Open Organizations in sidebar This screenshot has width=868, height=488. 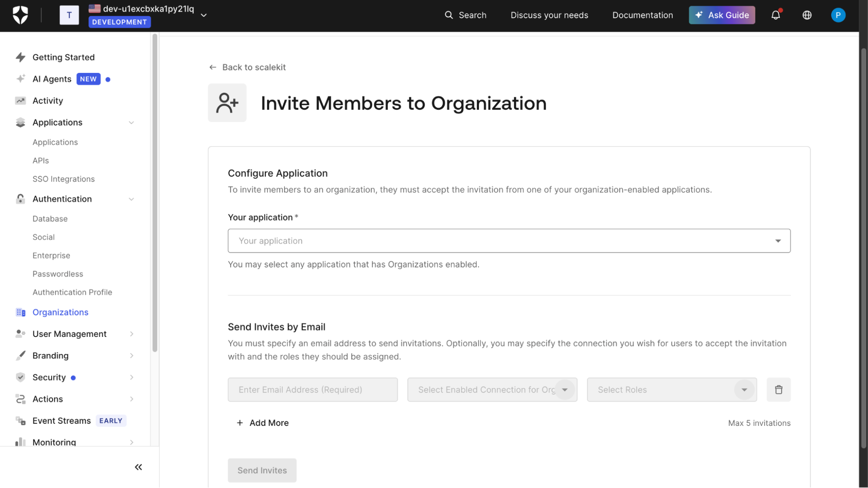tap(60, 312)
